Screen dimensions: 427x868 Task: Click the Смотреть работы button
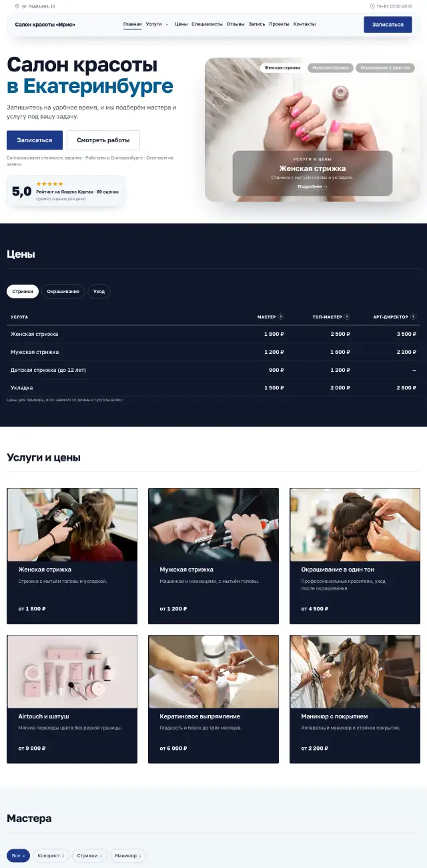point(103,140)
